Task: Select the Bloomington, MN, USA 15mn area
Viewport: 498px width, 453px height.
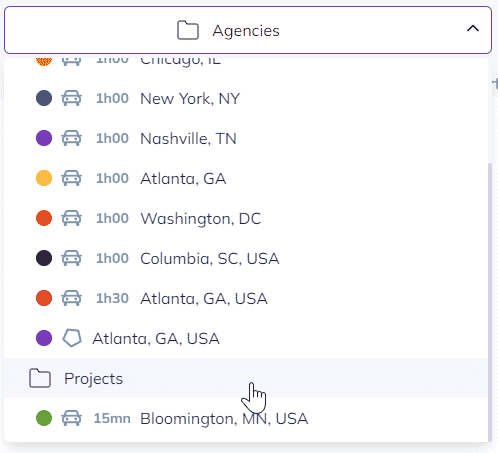Action: coord(246,418)
